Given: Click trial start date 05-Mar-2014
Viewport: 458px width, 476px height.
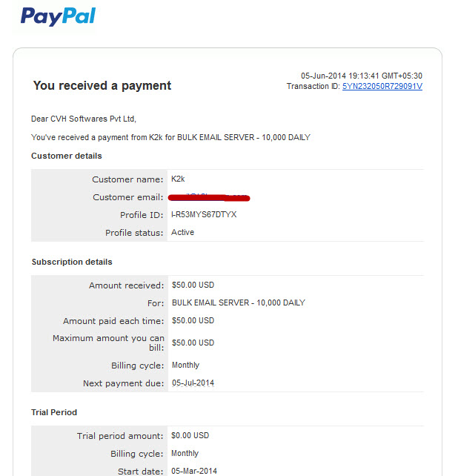Looking at the screenshot, I should pos(194,471).
